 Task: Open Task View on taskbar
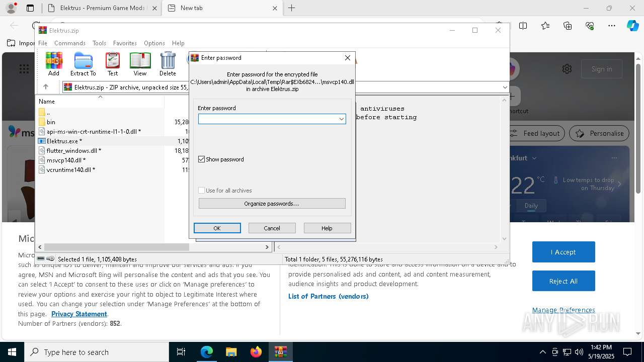tap(181, 352)
